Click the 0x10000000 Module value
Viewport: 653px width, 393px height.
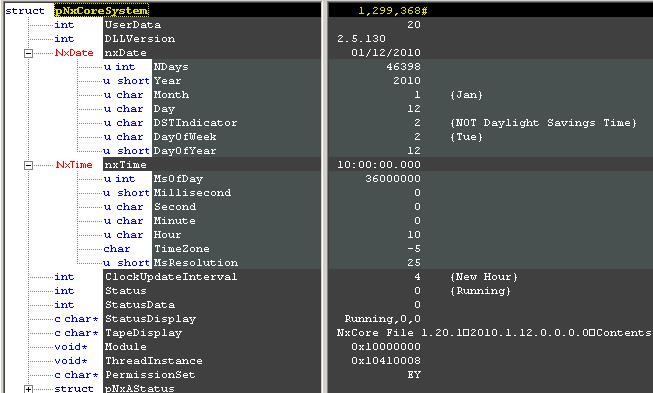[386, 347]
